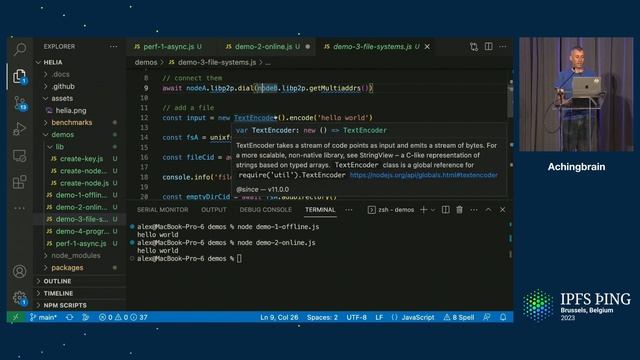Click the errors and warnings status indicator
The width and height of the screenshot is (640, 360).
click(123, 317)
